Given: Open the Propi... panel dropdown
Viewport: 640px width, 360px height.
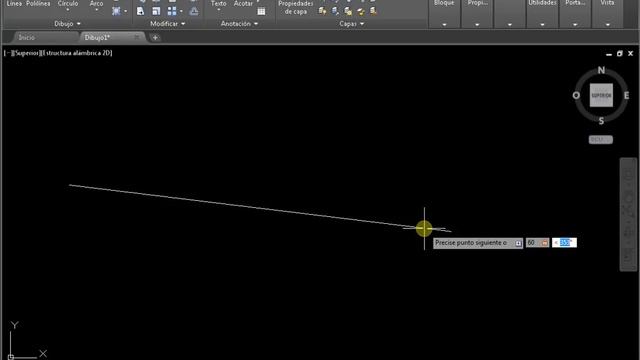Looking at the screenshot, I should [477, 24].
